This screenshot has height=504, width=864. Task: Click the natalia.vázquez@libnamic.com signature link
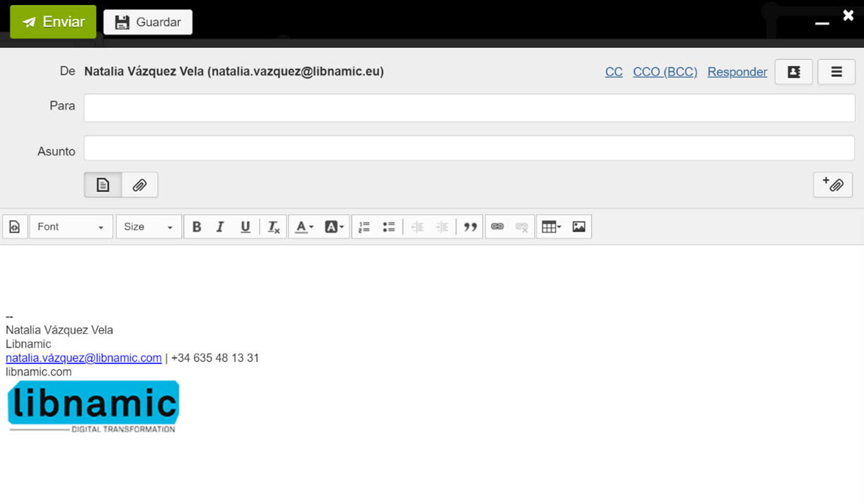[x=83, y=358]
